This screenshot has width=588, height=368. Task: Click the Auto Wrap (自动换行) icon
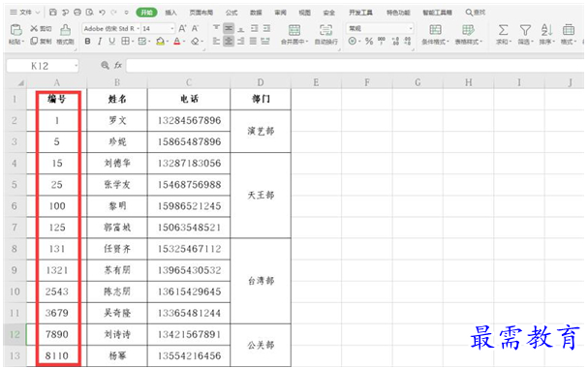point(325,30)
